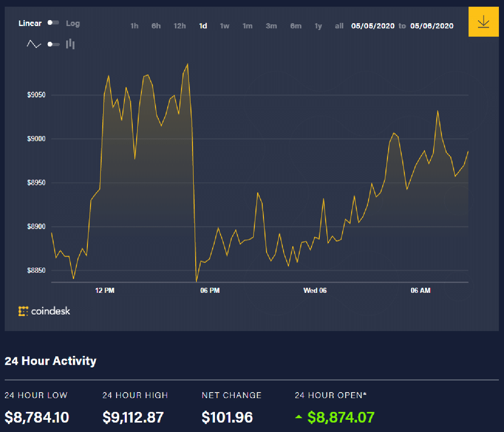Screen dimensions: 504x432
Task: Click the $101.96 net change value
Action: click(x=227, y=417)
